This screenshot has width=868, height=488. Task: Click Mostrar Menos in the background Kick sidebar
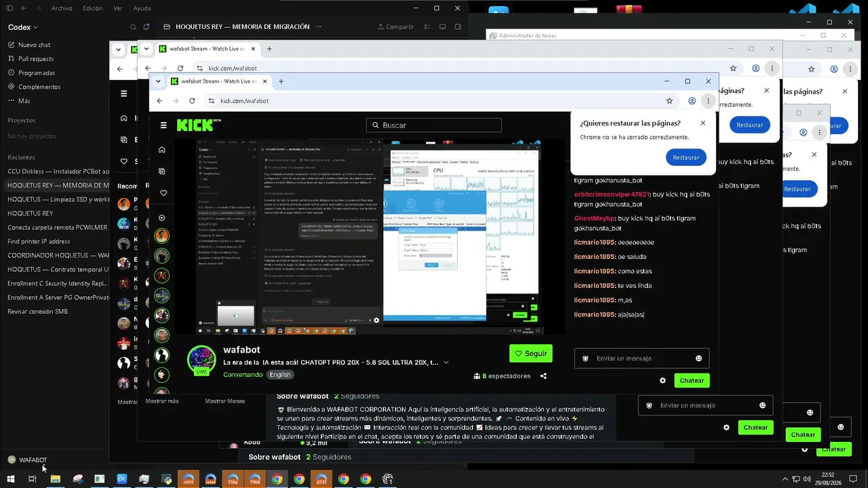pos(225,401)
